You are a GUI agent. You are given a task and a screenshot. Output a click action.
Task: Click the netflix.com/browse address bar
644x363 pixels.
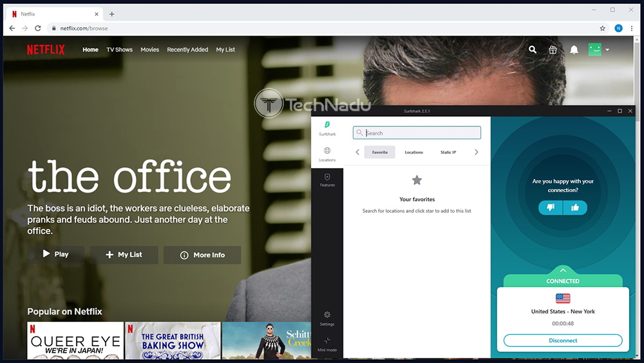coord(327,28)
